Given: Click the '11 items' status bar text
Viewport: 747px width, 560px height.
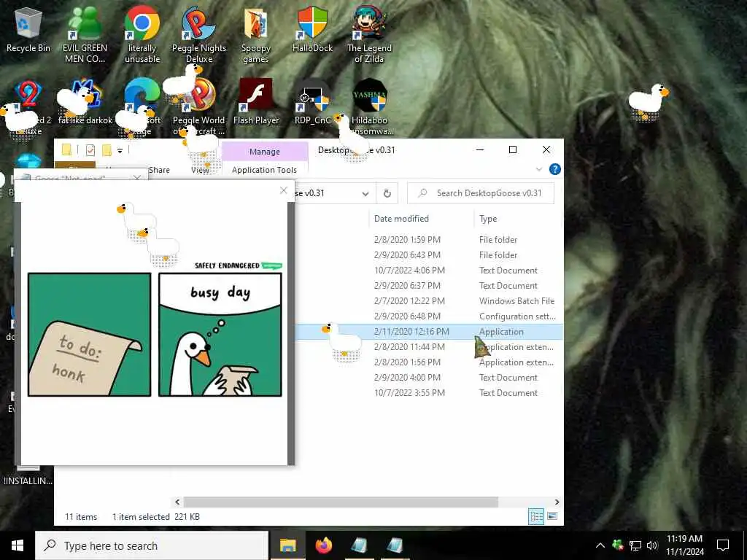Looking at the screenshot, I should [x=81, y=517].
